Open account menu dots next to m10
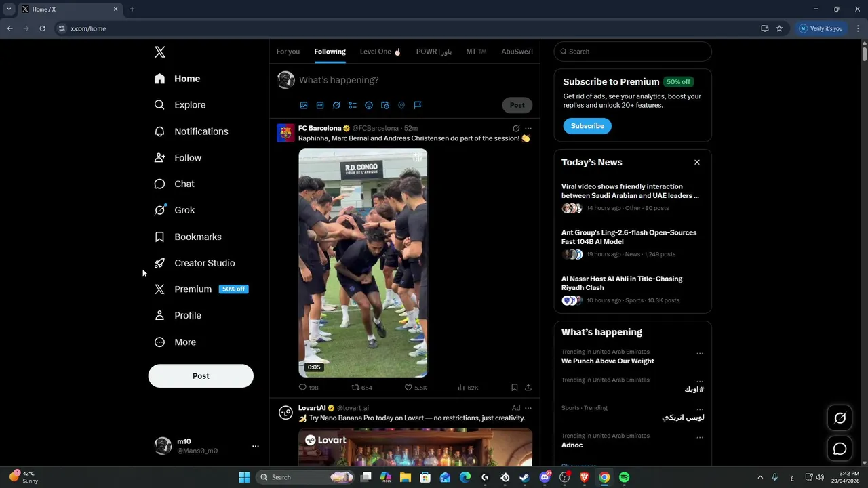The height and width of the screenshot is (488, 868). [x=256, y=446]
